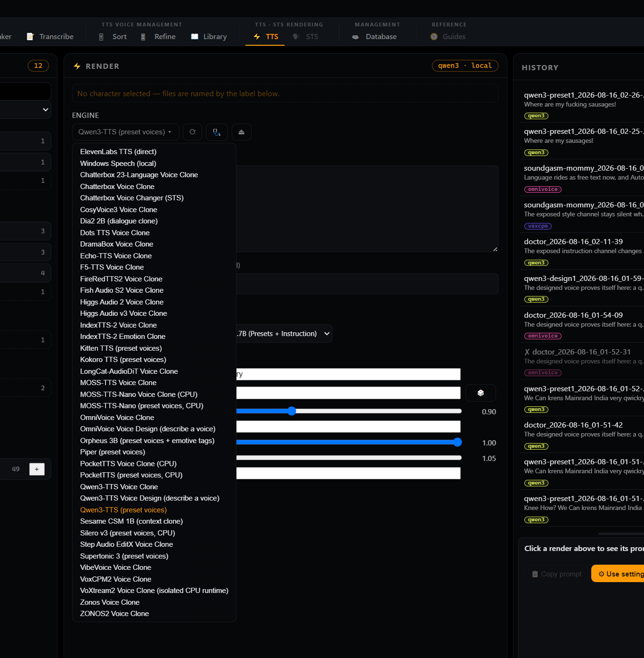Collapse the Qwen3-TTS engine dropdown
Screen dimensions: 644x658
(x=125, y=132)
